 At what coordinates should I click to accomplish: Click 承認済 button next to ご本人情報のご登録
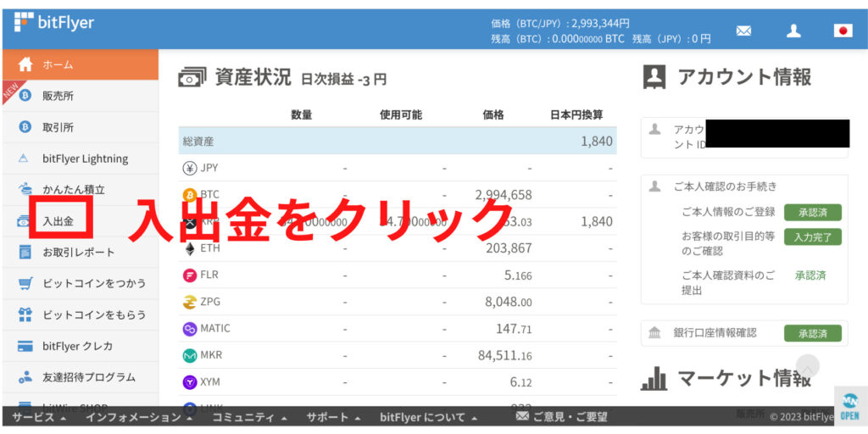point(813,213)
